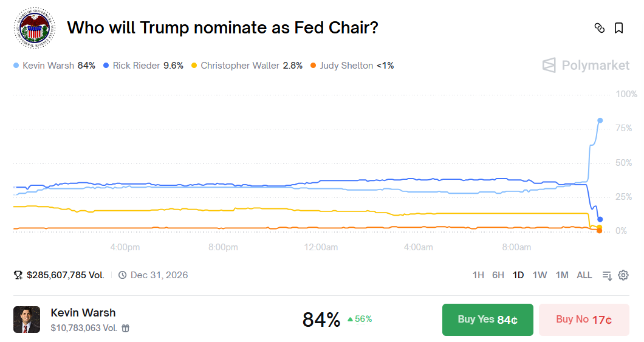
Task: Toggle Kevin Warsh legend entry
Action: pos(55,66)
